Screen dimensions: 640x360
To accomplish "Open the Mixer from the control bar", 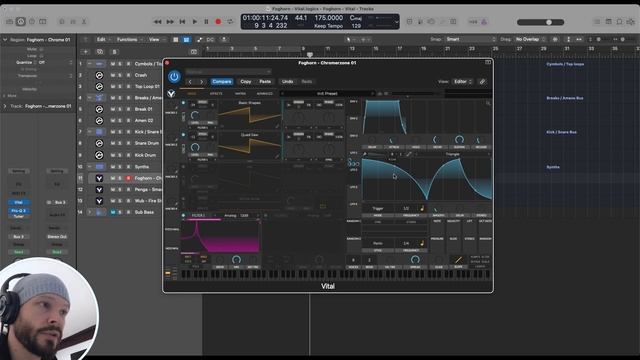I will pyautogui.click(x=73, y=22).
